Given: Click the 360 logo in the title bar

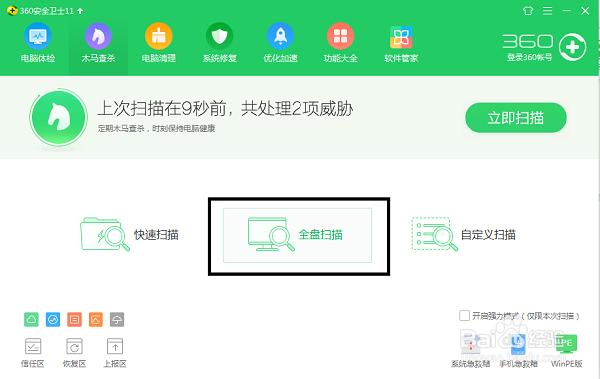Looking at the screenshot, I should (12, 11).
